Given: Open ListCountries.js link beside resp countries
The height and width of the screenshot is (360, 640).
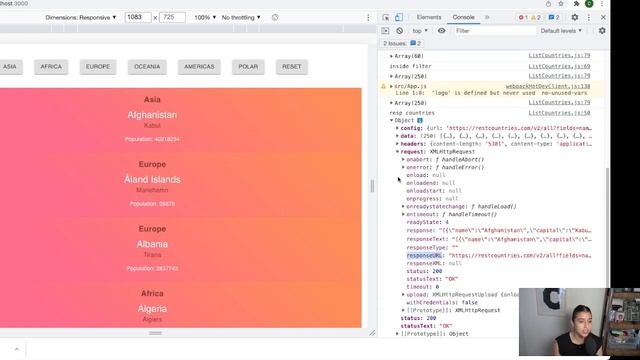Looking at the screenshot, I should coord(559,113).
